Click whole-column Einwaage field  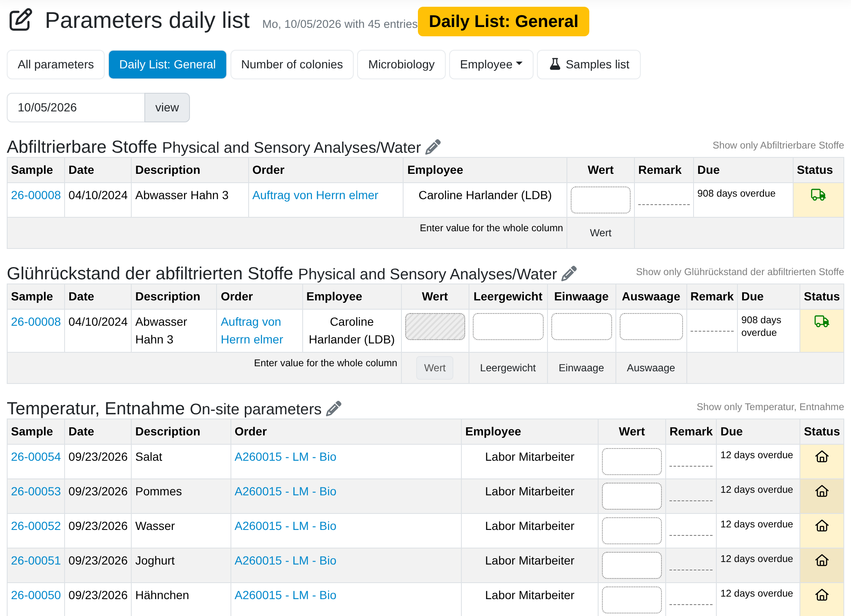coord(581,368)
